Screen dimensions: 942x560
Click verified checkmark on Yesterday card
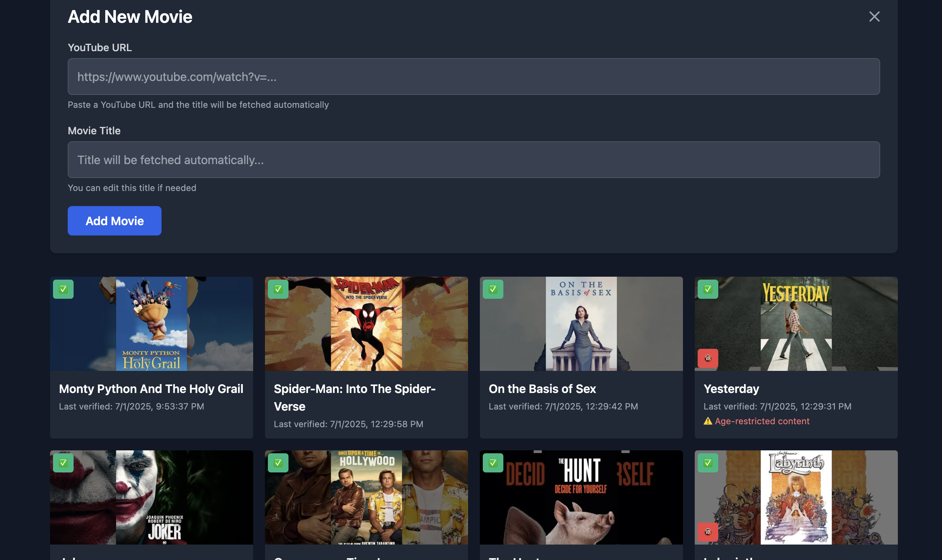click(x=708, y=289)
